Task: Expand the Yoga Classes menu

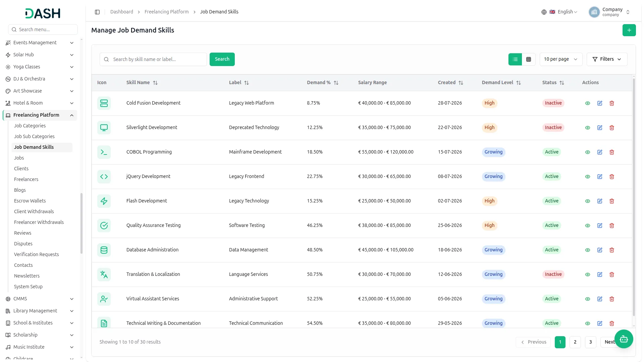Action: tap(40, 67)
